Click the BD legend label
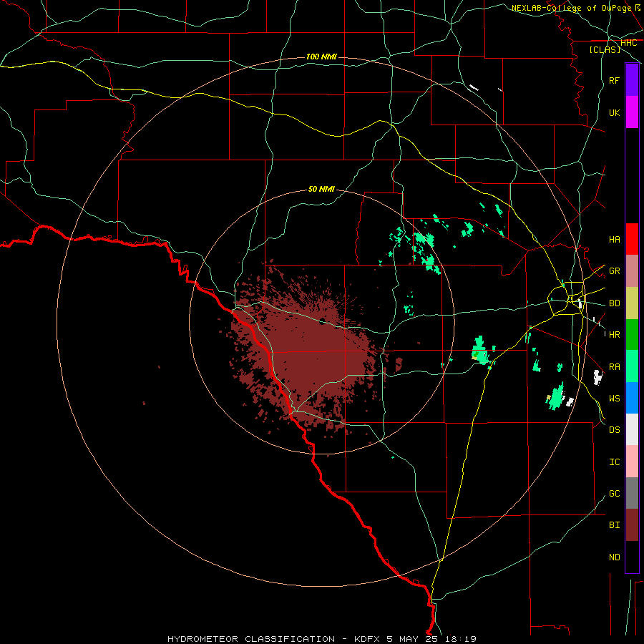This screenshot has height=644, width=644. click(614, 303)
